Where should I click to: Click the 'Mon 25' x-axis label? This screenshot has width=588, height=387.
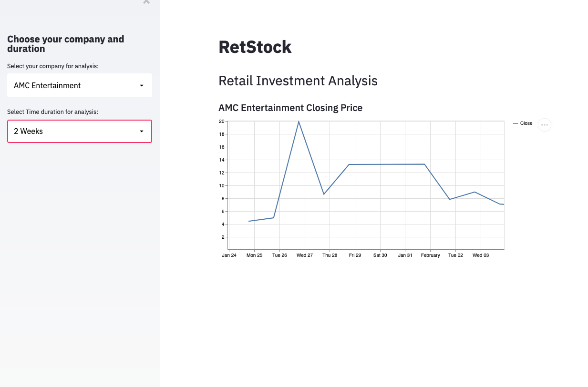(x=254, y=255)
